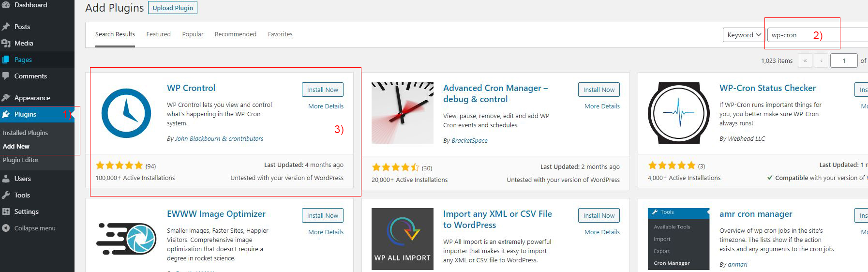868x272 pixels.
Task: Click the Upload Plugin button
Action: point(173,8)
